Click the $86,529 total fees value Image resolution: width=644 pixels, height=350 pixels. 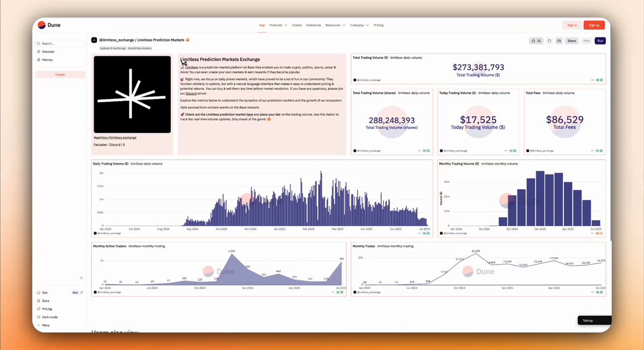[x=565, y=120]
